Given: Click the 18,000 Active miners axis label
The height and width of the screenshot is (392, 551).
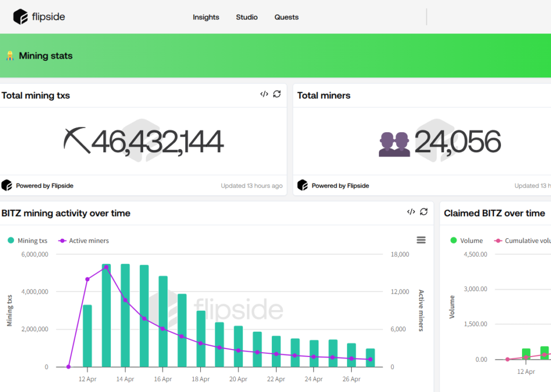Looking at the screenshot, I should pos(400,254).
